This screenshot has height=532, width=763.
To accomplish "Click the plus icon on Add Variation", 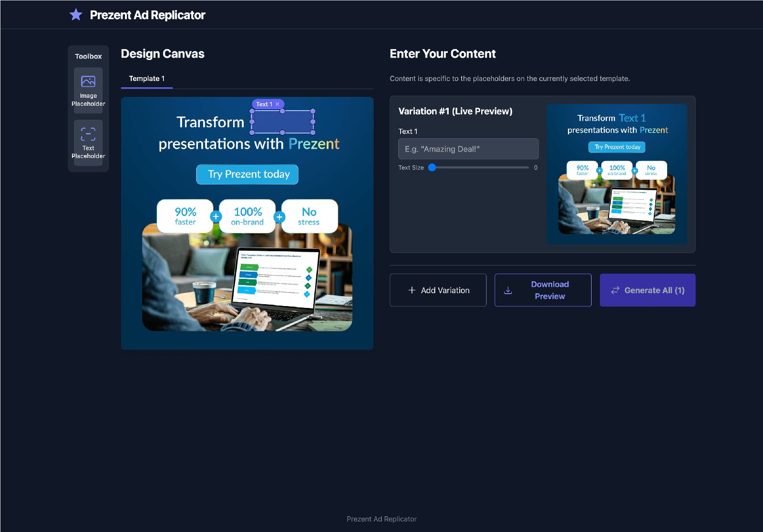I will 412,290.
